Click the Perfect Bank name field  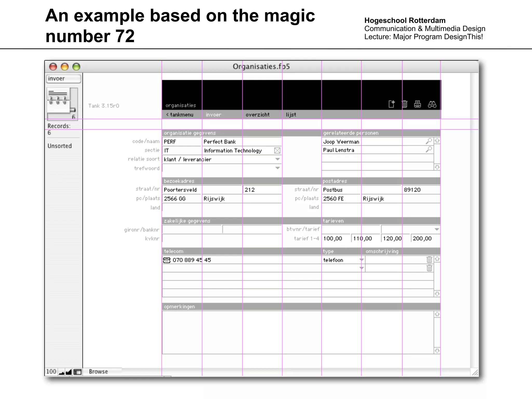tap(242, 142)
